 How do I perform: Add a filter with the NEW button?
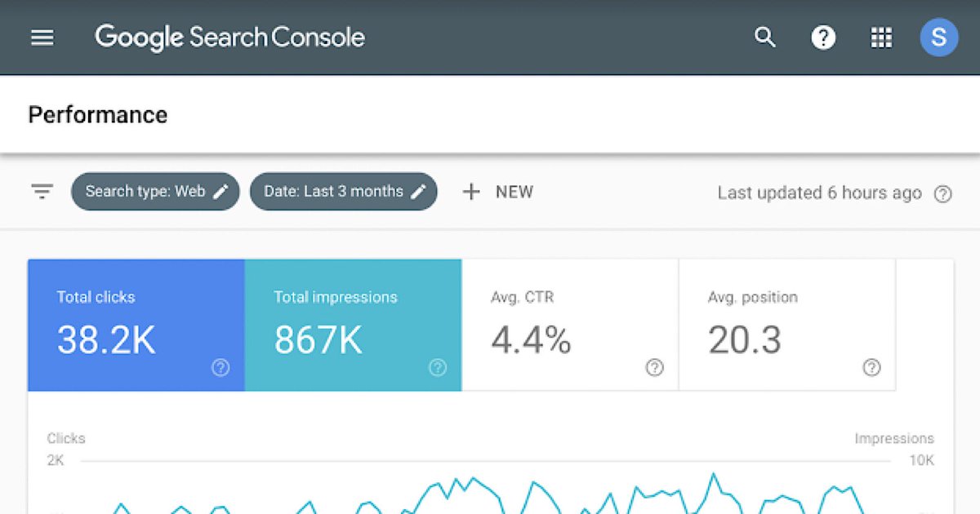click(x=498, y=191)
